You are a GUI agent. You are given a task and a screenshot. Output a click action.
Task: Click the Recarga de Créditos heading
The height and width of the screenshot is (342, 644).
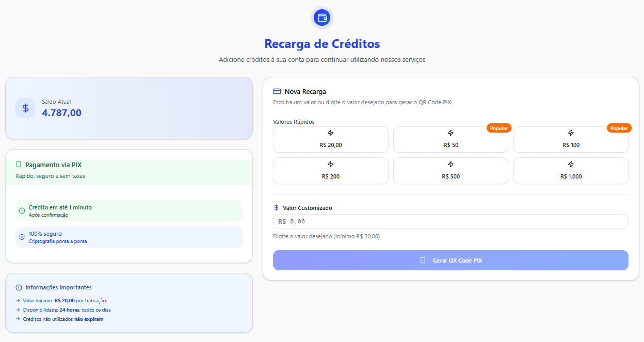pos(322,44)
